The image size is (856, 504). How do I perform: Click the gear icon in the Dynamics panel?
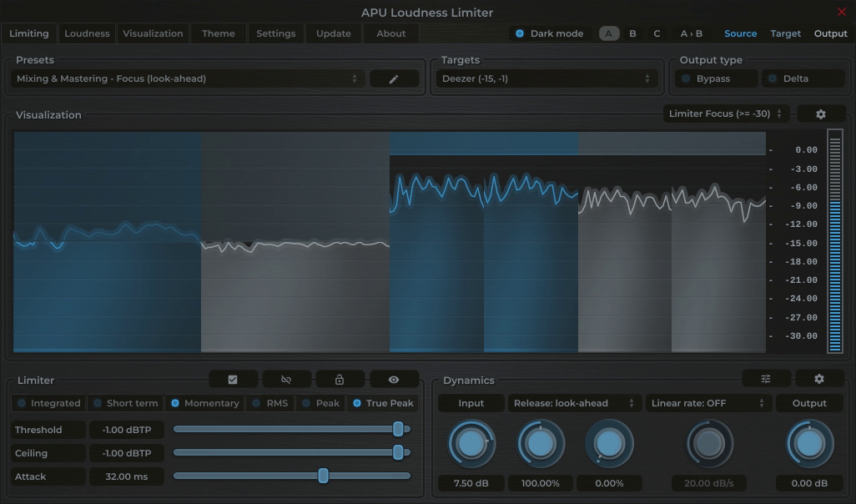(818, 378)
